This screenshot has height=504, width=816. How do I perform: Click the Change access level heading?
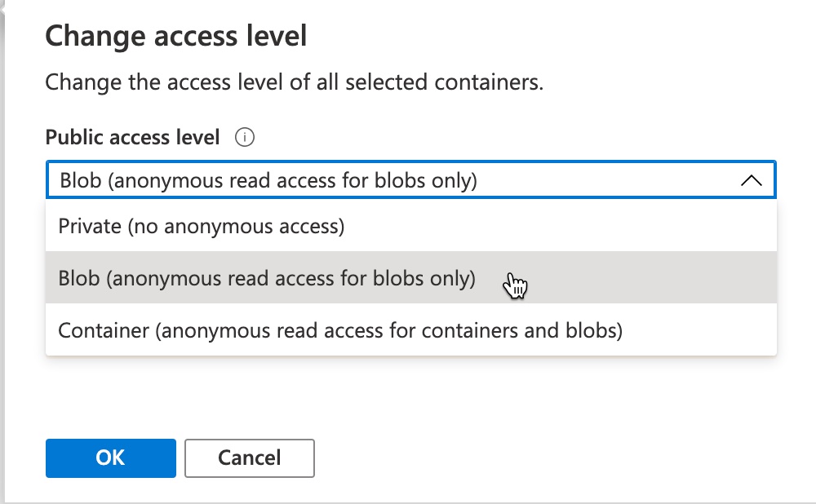(x=177, y=35)
